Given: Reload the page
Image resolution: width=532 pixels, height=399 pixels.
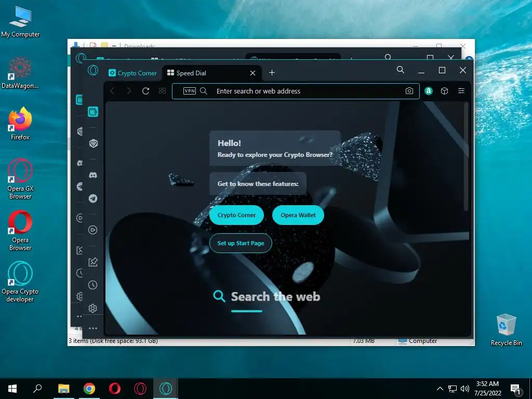Looking at the screenshot, I should click(x=145, y=91).
